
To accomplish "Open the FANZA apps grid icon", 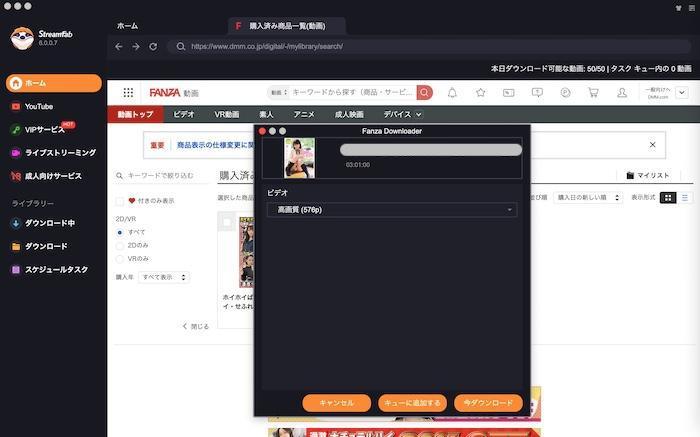I will (x=128, y=92).
